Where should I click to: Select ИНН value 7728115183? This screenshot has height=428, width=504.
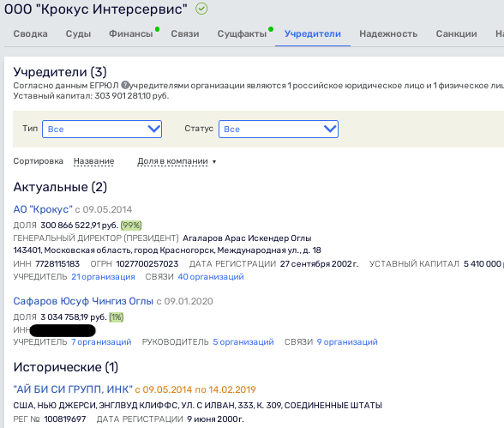click(57, 263)
